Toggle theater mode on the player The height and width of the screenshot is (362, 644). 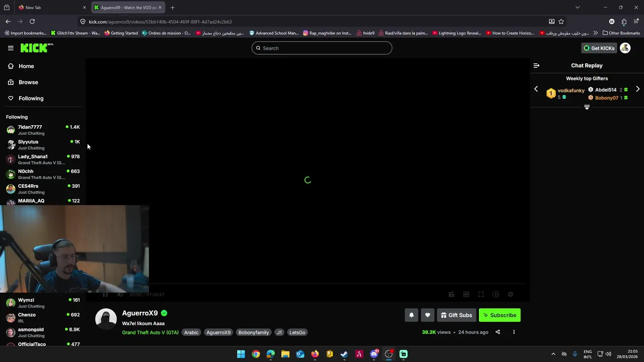(466, 295)
